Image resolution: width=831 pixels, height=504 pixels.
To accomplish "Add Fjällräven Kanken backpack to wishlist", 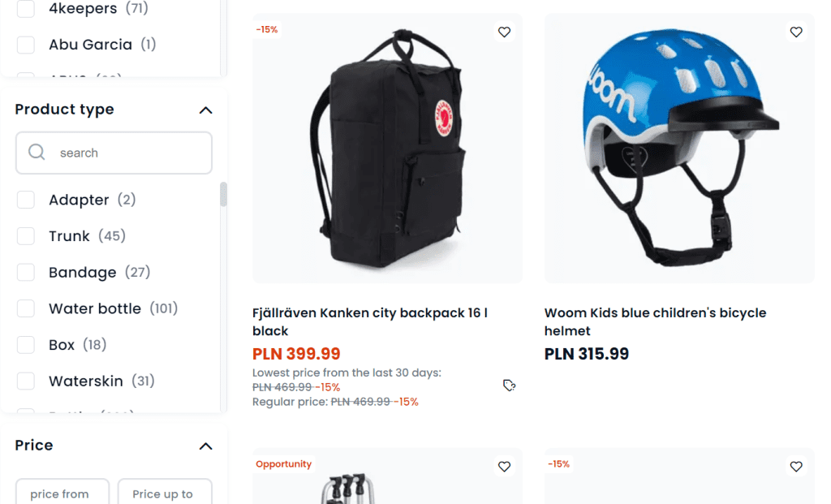I will [x=504, y=32].
